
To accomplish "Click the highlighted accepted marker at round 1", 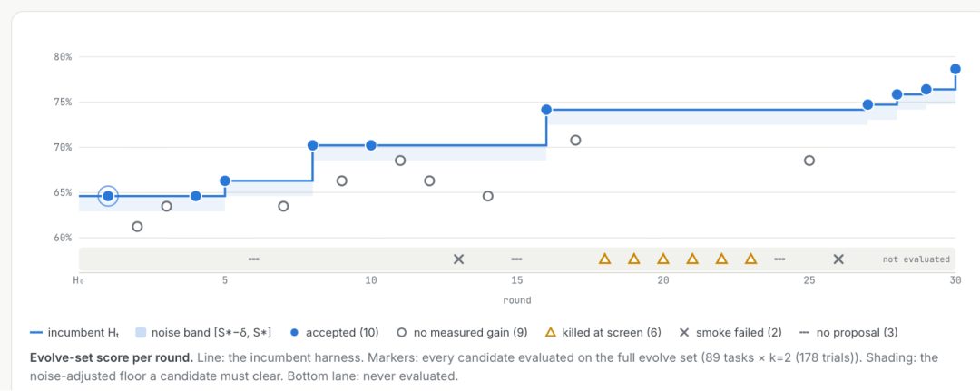I will coord(108,196).
